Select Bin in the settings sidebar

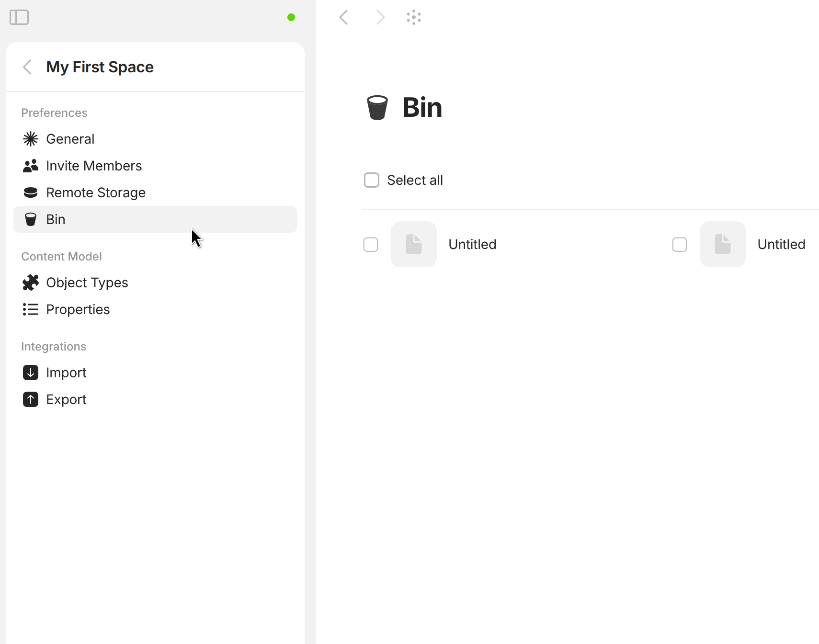[x=155, y=219]
